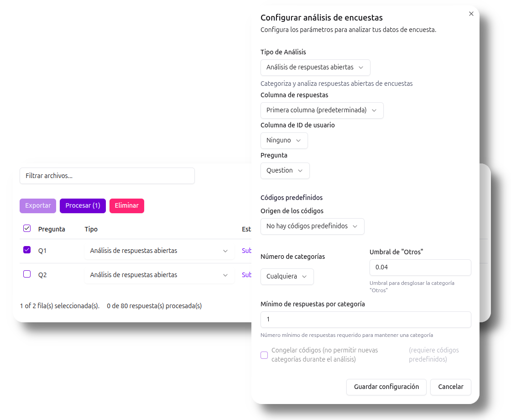Click the Procesar (1) button
Viewport: 511px width, 420px height.
(x=83, y=206)
